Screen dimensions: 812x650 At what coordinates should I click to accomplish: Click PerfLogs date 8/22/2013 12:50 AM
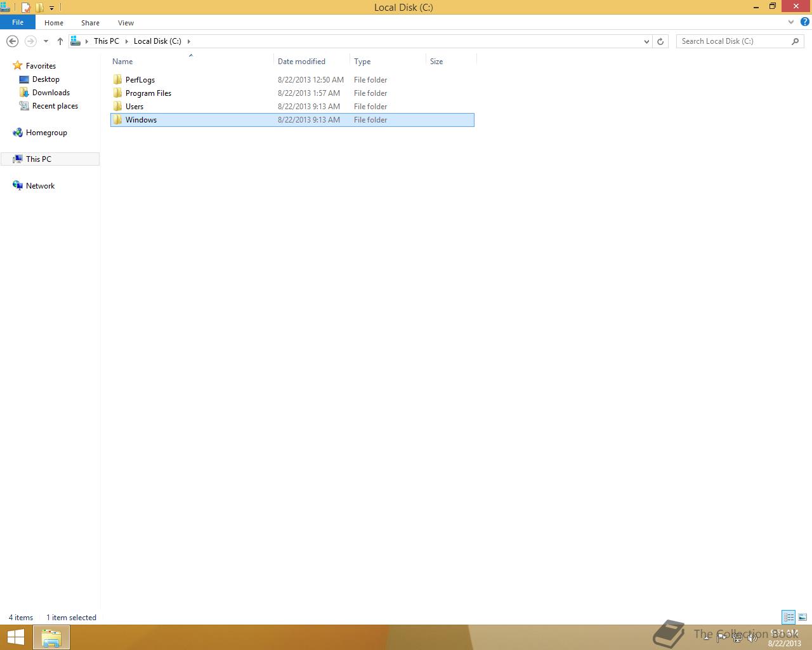point(311,80)
